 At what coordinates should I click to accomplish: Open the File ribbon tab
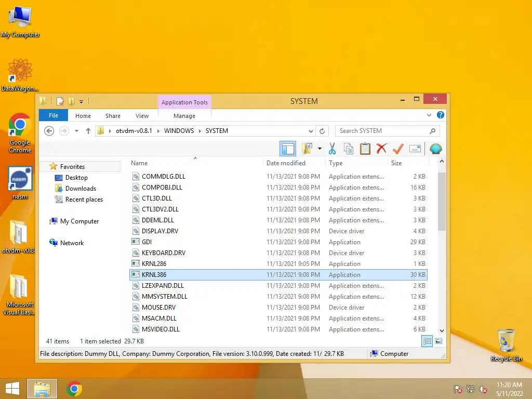coord(54,115)
